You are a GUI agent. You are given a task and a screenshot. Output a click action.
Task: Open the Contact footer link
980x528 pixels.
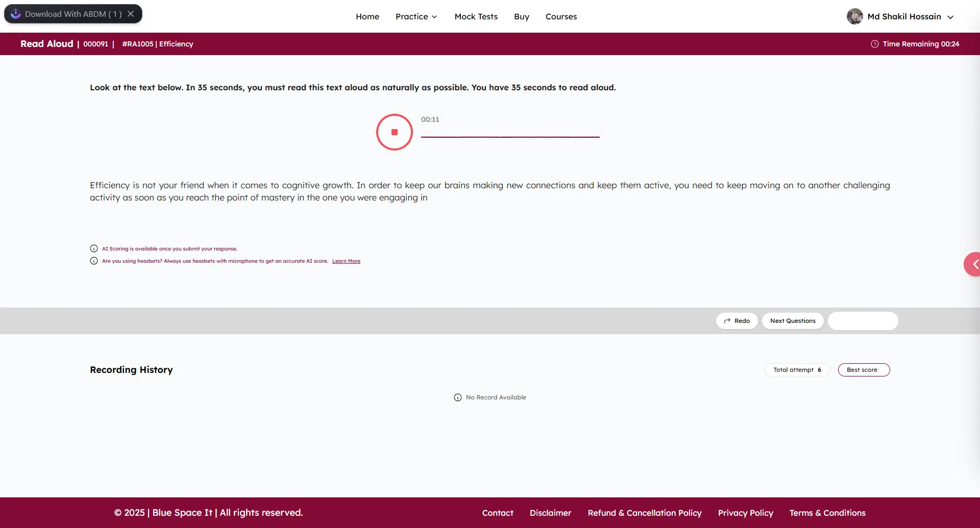point(498,513)
